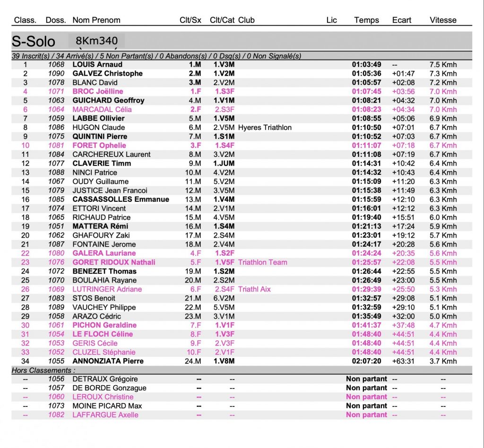Select runner "CARCHEREUX Laurent"
Viewport: 484px width, 448px height.
[112, 154]
